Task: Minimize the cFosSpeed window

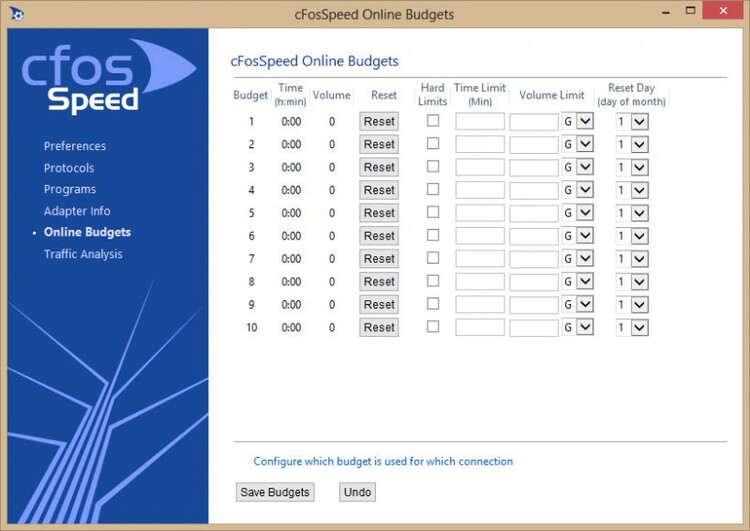Action: tap(665, 11)
